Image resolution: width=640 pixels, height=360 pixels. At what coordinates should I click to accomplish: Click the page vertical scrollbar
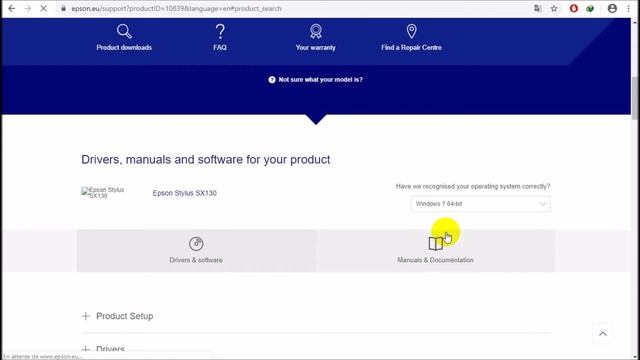[x=635, y=98]
